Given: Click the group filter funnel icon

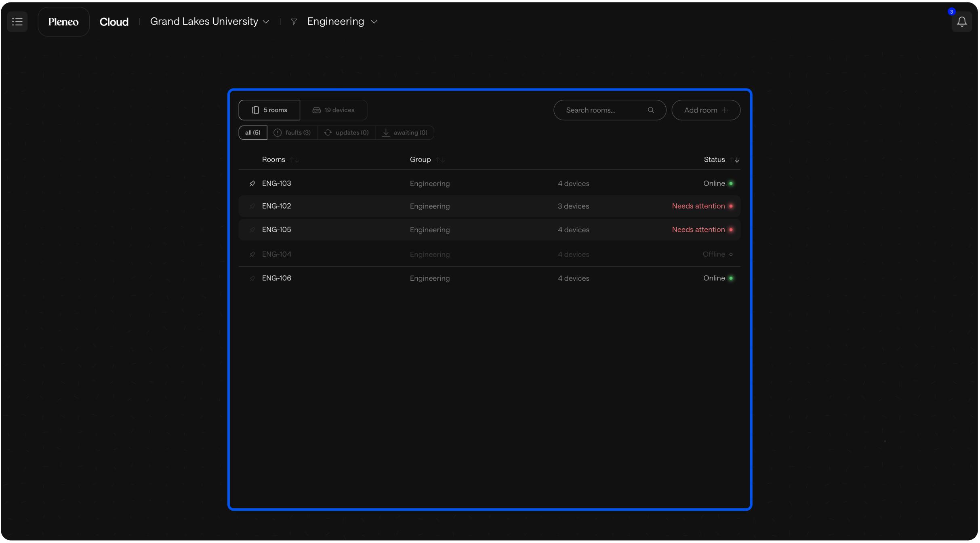Looking at the screenshot, I should 294,22.
